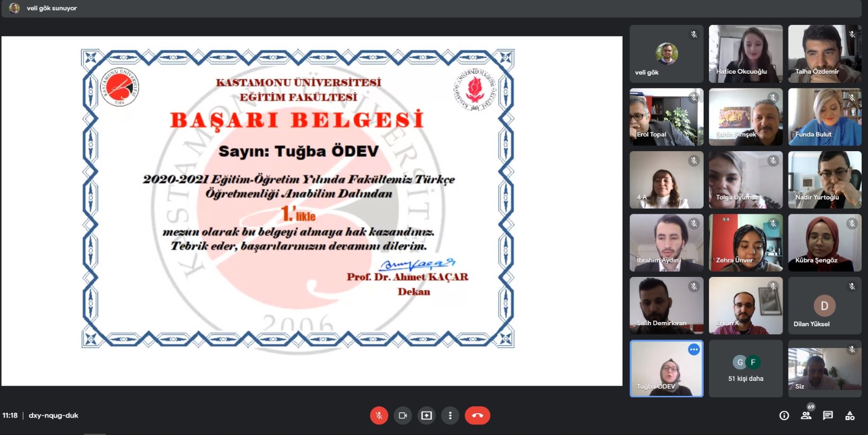Image resolution: width=868 pixels, height=435 pixels.
Task: Open the chat panel
Action: [828, 415]
